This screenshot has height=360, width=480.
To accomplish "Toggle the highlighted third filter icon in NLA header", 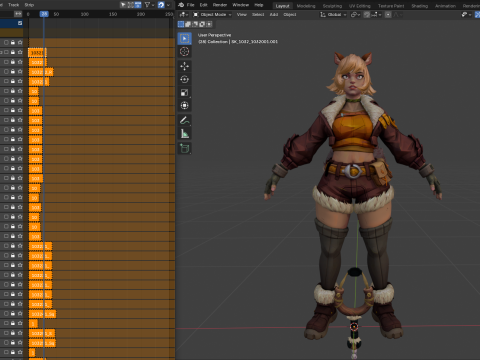I will pos(138,5).
